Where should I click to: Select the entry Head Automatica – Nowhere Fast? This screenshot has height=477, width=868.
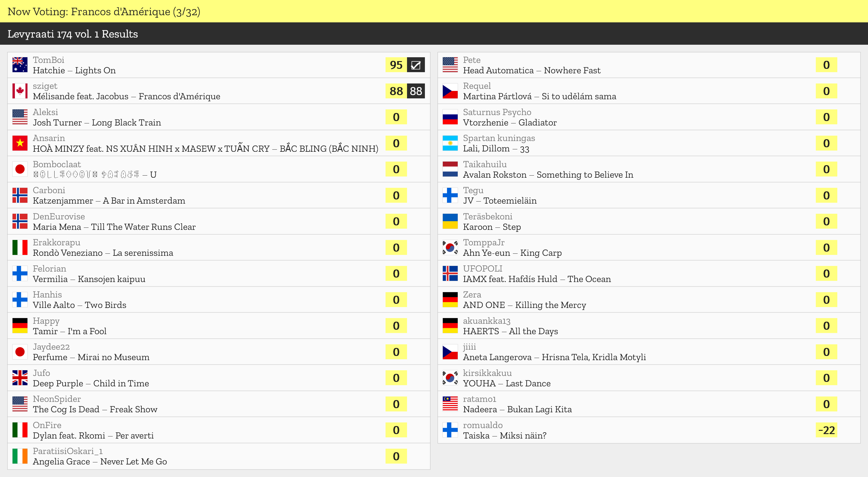coord(531,70)
